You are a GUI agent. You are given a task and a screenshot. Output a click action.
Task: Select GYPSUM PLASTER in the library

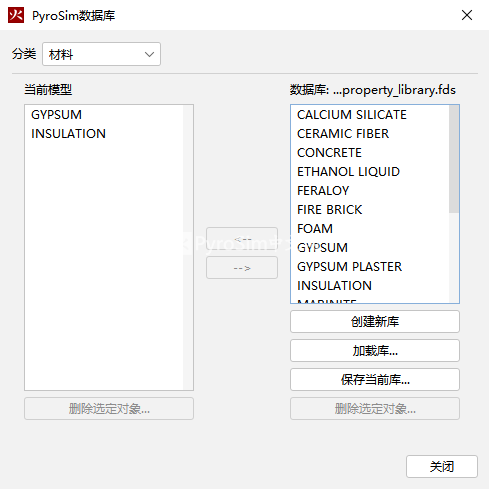point(349,267)
